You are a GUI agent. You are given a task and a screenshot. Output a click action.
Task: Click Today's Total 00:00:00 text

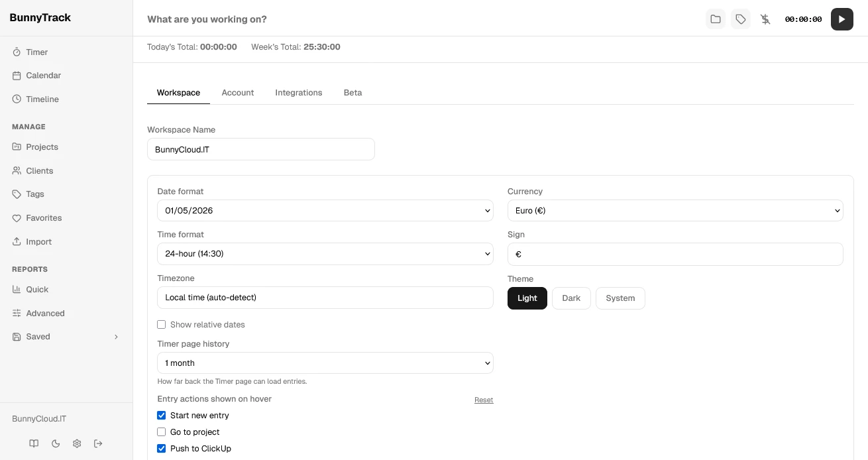point(192,47)
